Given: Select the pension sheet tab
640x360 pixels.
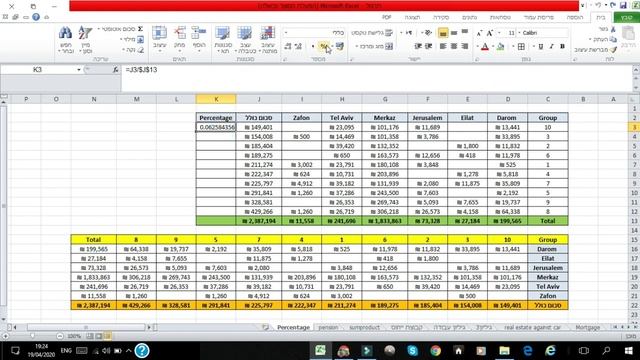Looking at the screenshot, I should tap(328, 327).
